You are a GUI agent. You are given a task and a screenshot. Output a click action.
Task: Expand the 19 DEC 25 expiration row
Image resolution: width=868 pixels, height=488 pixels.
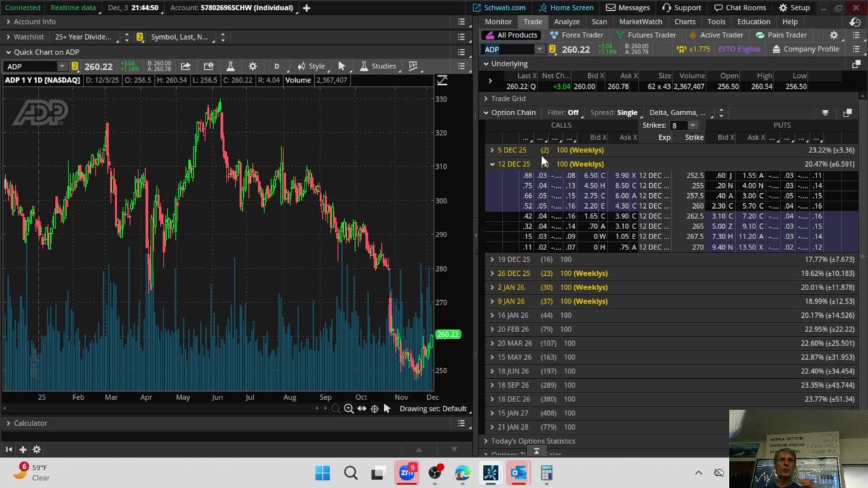tap(492, 260)
